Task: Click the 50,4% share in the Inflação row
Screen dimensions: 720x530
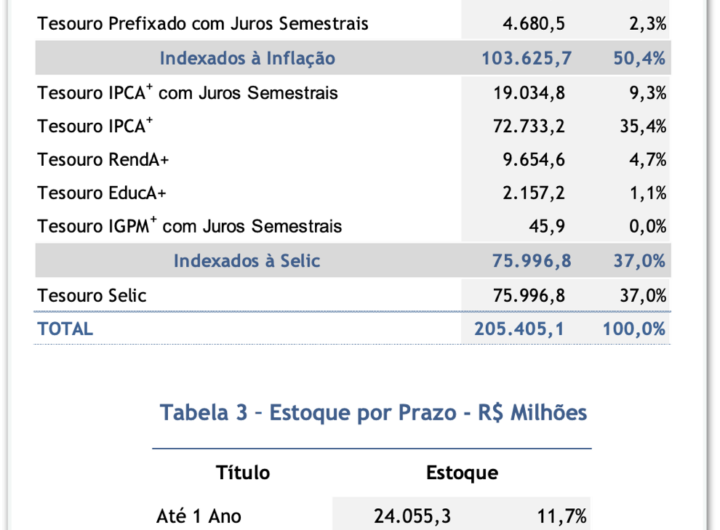Action: tap(640, 59)
